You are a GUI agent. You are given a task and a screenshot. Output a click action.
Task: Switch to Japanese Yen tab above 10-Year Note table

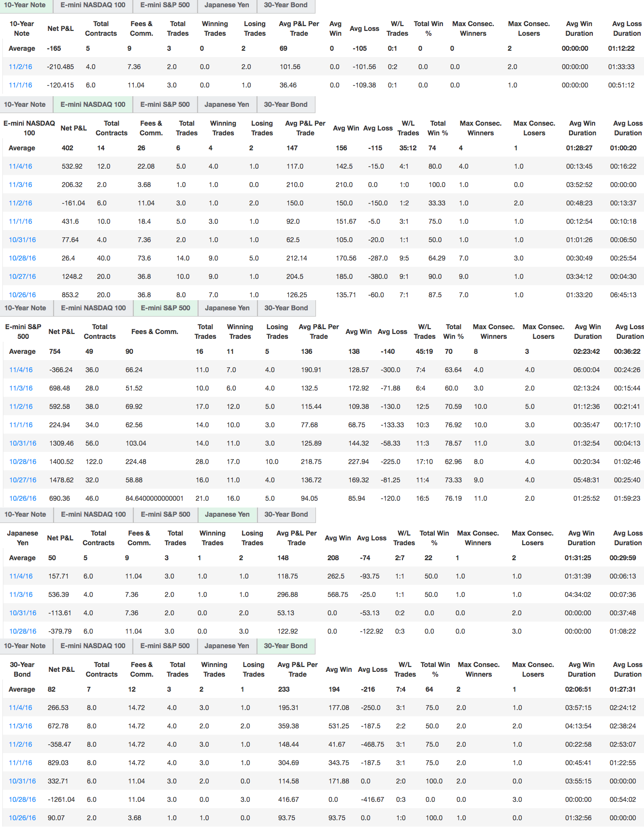click(227, 5)
